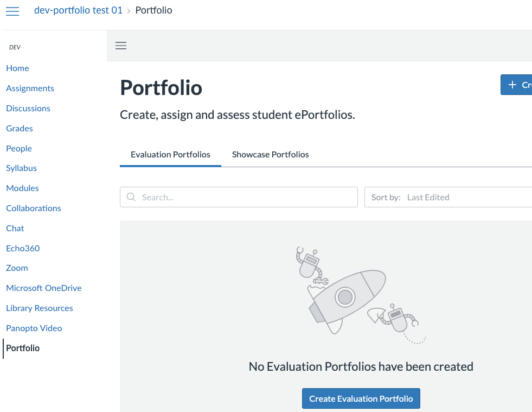Screen dimensions: 532x412
Task: Toggle the Portfolio tool hamburger menu
Action: tap(121, 46)
